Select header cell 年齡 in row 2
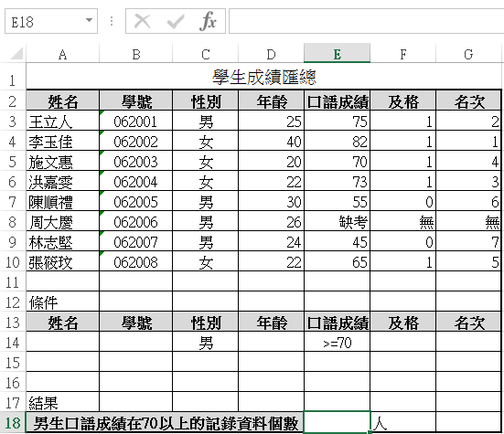Image resolution: width=504 pixels, height=434 pixels. [272, 101]
